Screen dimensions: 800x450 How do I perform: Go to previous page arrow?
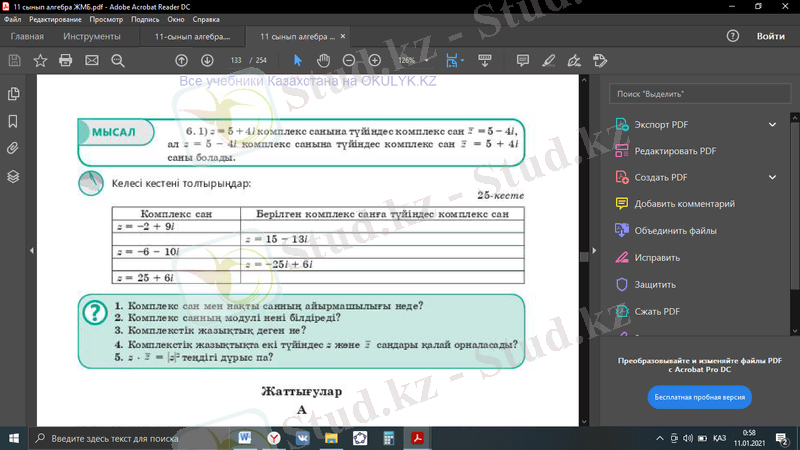click(181, 60)
